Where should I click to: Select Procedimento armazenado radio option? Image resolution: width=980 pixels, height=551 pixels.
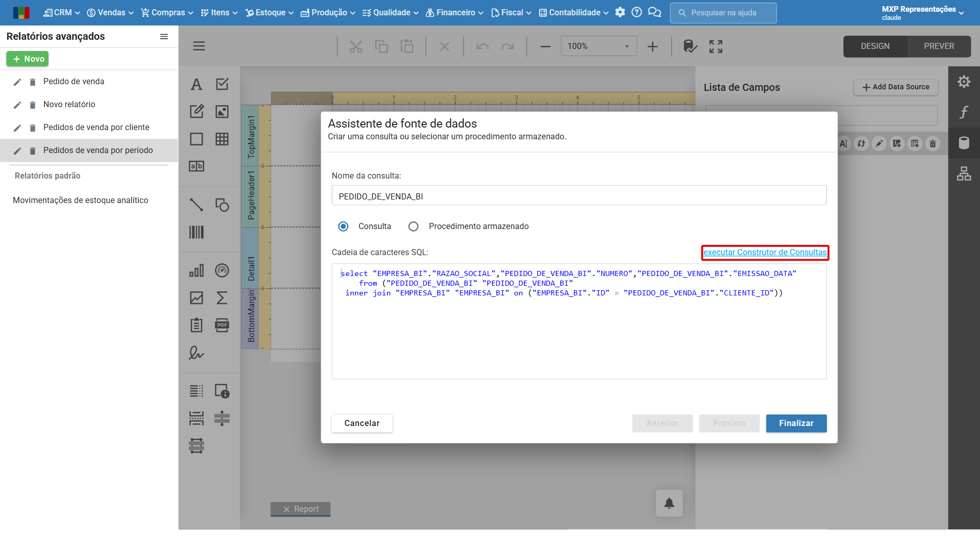(x=413, y=227)
